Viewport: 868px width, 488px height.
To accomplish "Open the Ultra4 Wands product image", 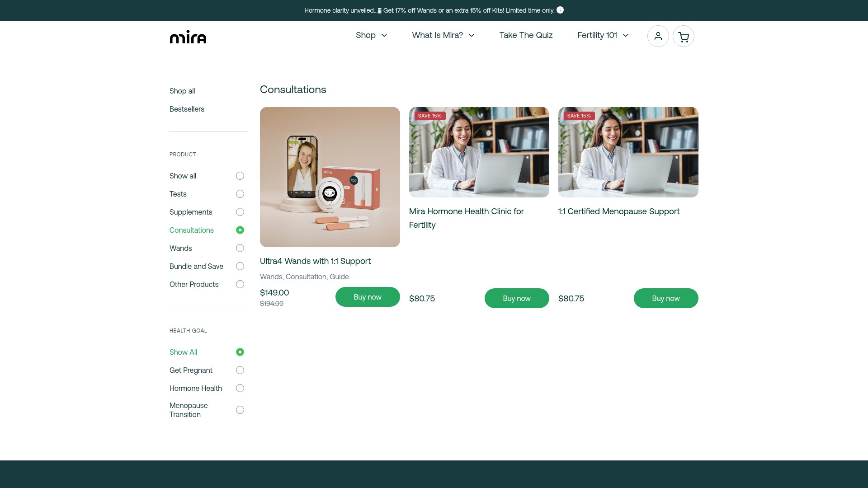I will [x=330, y=177].
